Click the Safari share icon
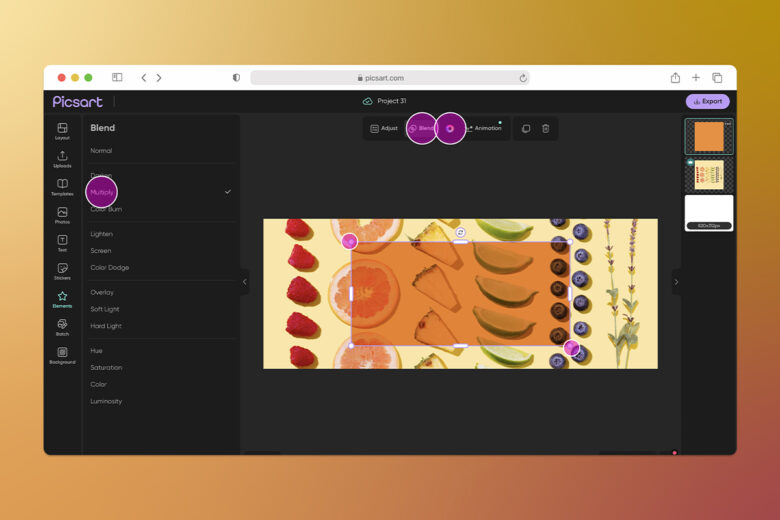The image size is (780, 520). (675, 78)
